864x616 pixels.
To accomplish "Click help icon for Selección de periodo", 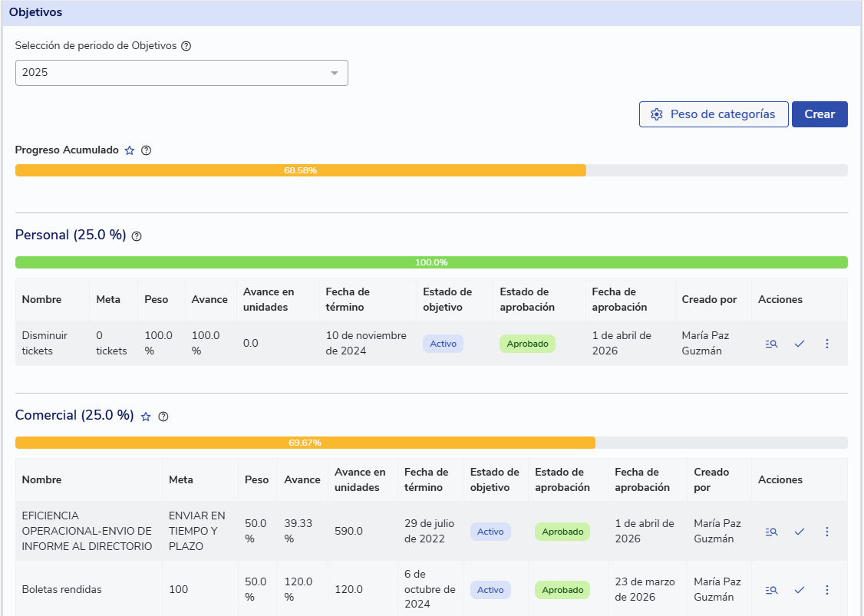I will [186, 46].
